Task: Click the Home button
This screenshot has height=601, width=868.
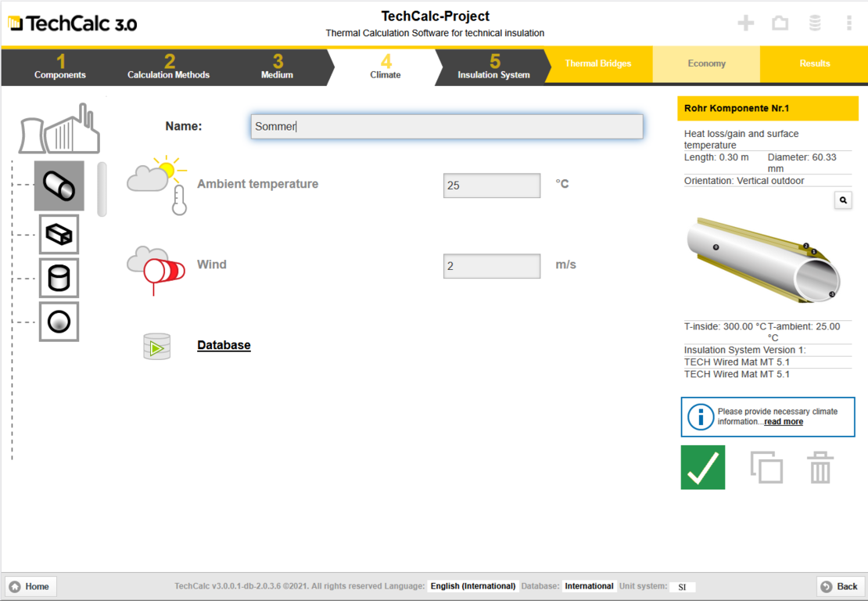Action: (x=30, y=587)
